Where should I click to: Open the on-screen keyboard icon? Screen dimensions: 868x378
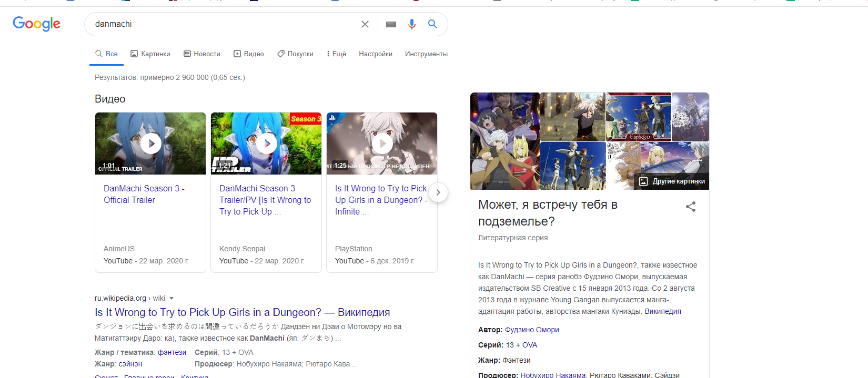pos(391,24)
